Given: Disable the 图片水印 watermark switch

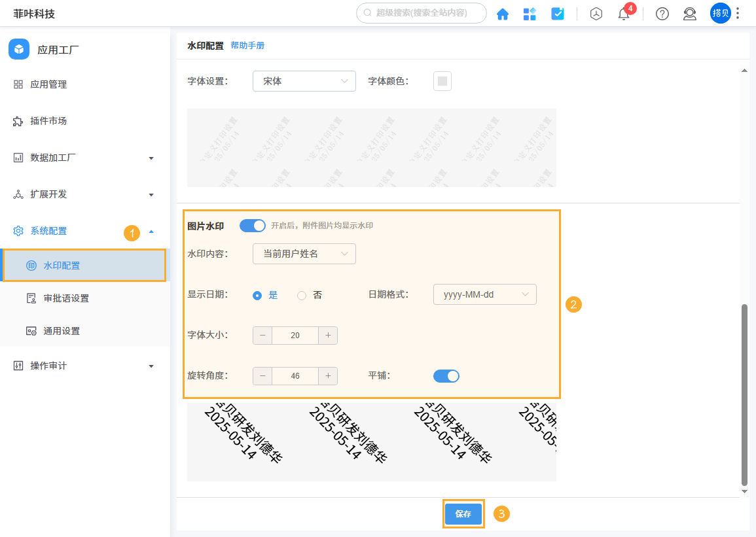Looking at the screenshot, I should click(251, 225).
